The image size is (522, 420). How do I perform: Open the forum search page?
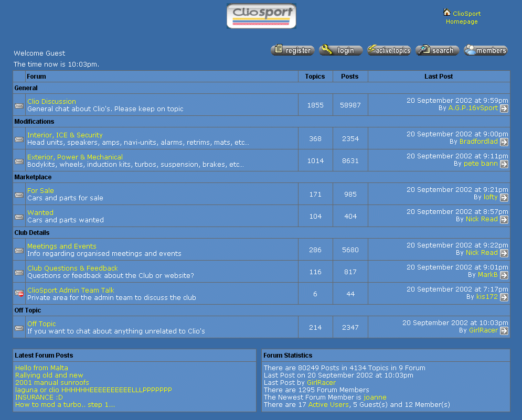[x=438, y=50]
